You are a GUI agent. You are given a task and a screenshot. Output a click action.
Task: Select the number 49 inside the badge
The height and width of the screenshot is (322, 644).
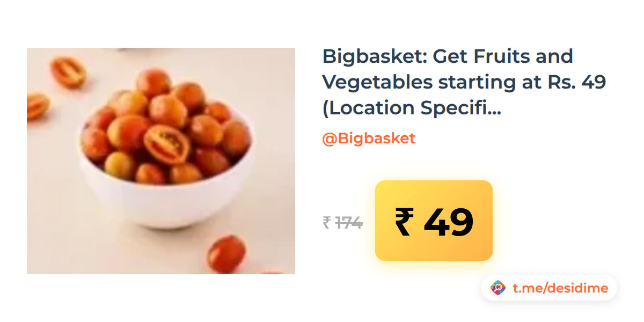pos(449,222)
